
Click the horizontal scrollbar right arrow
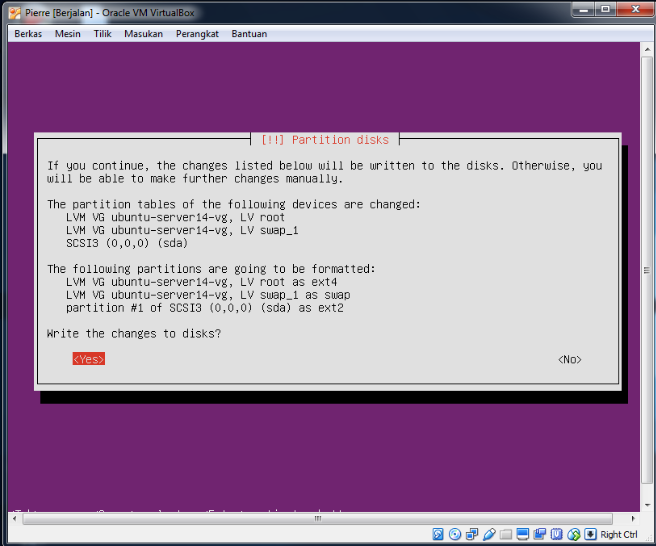click(633, 519)
